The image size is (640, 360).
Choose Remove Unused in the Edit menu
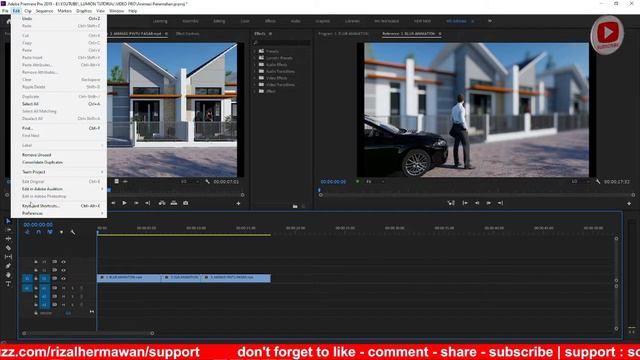click(x=60, y=155)
